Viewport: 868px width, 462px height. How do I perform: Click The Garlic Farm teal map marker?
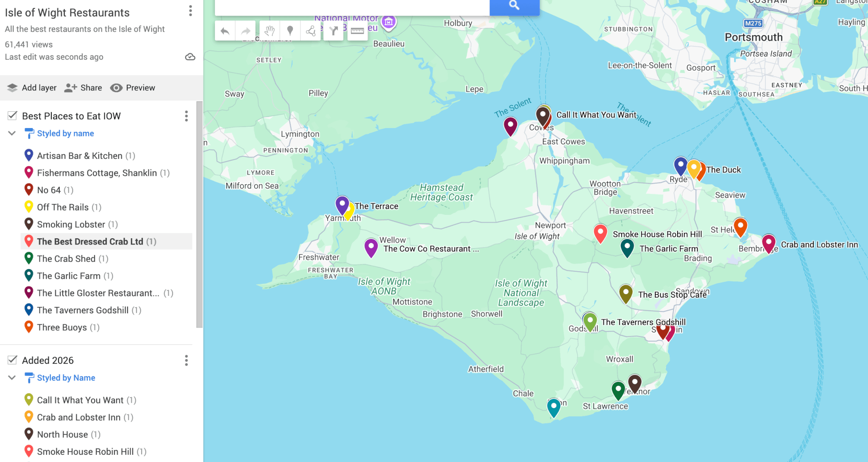click(x=627, y=248)
